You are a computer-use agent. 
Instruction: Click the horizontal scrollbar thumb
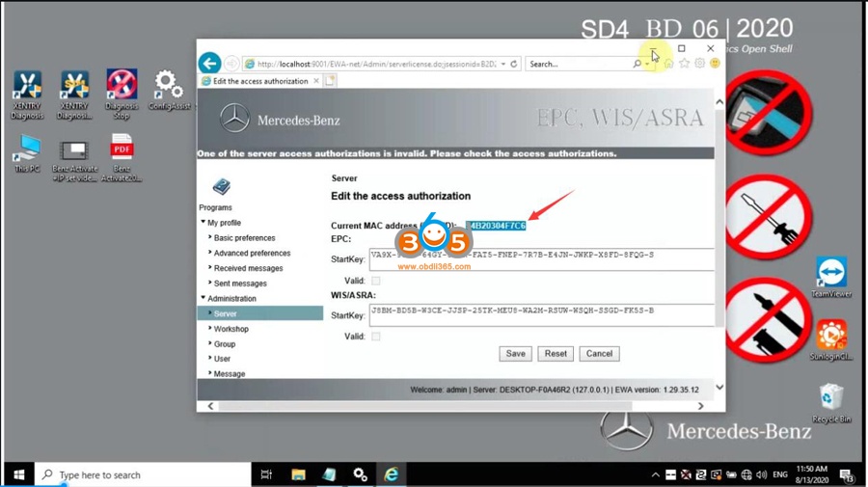(x=425, y=406)
